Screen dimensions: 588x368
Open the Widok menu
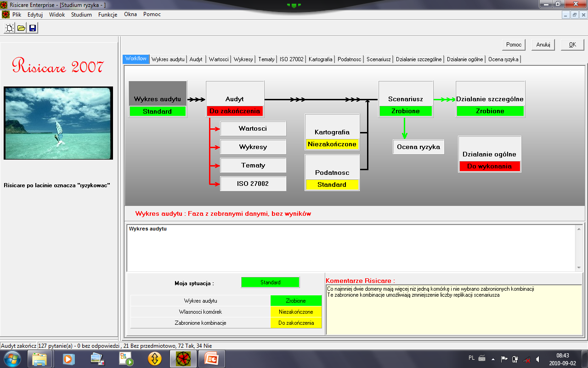57,14
